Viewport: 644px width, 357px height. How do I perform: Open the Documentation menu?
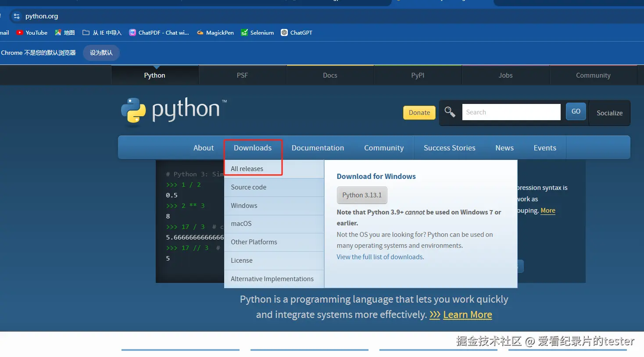318,148
